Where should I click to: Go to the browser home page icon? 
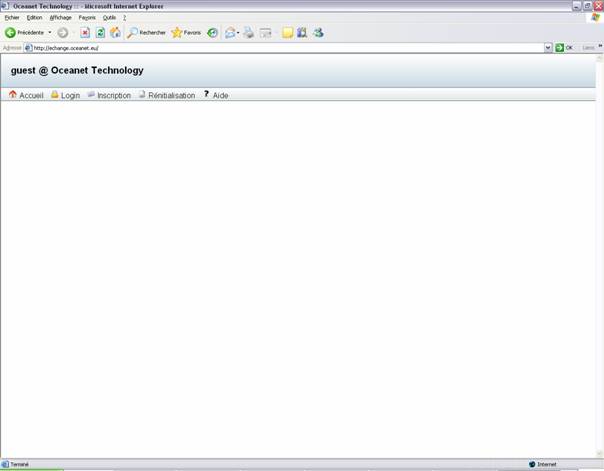tap(115, 33)
